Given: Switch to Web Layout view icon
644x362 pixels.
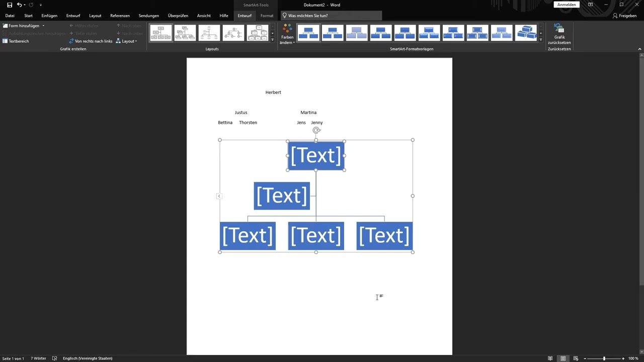Looking at the screenshot, I should point(576,358).
